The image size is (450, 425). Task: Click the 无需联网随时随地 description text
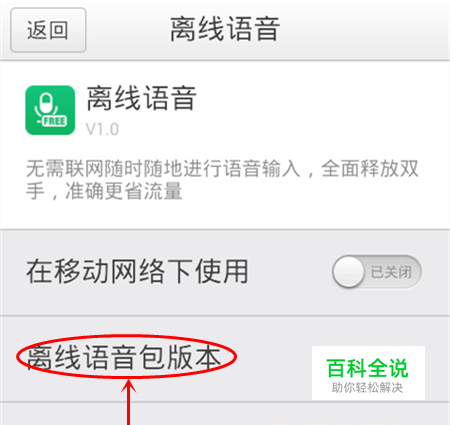(222, 179)
